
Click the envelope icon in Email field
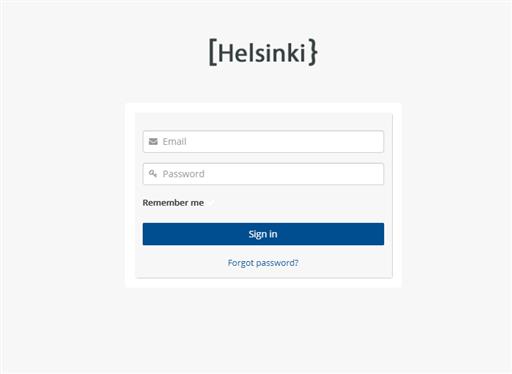153,142
